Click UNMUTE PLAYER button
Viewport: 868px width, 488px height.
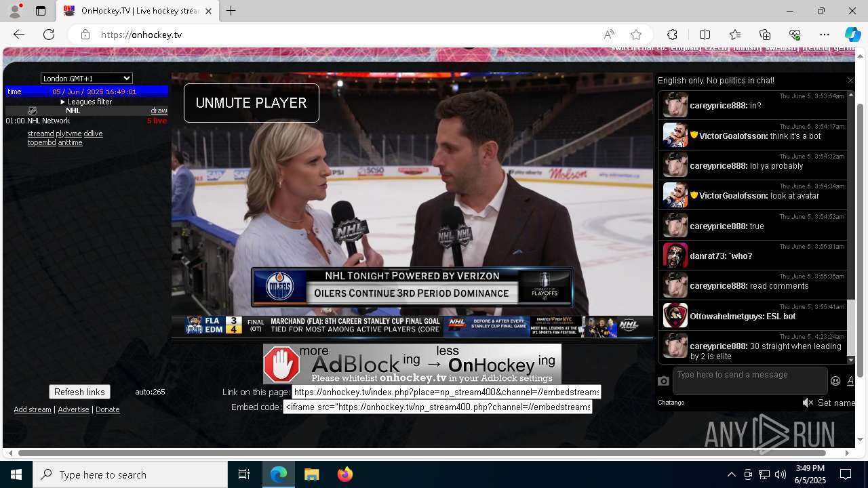tap(251, 103)
